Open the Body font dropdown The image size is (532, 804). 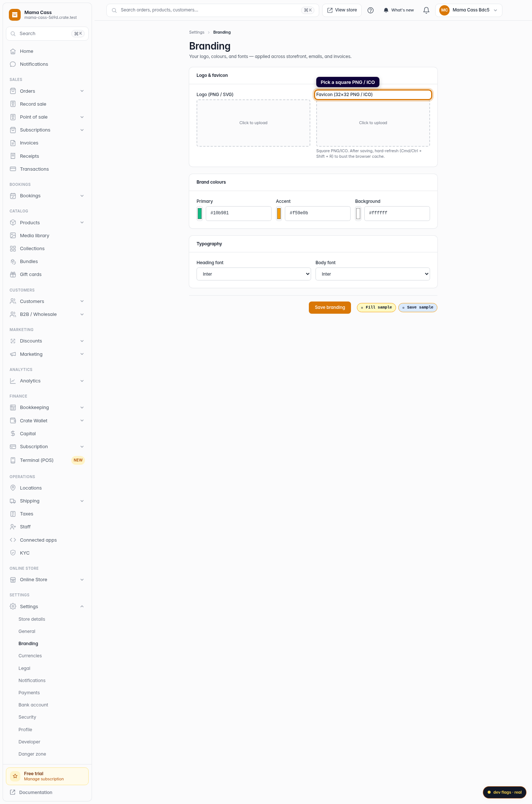[x=373, y=274]
